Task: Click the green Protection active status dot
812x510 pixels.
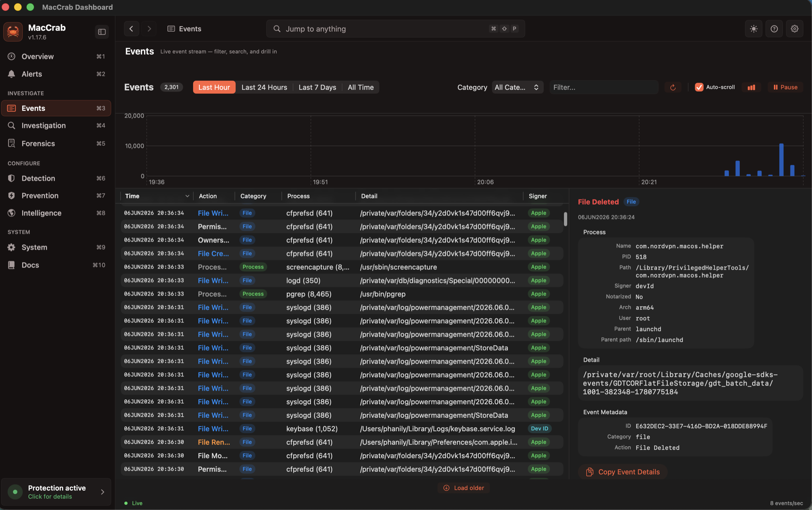Action: pos(15,492)
